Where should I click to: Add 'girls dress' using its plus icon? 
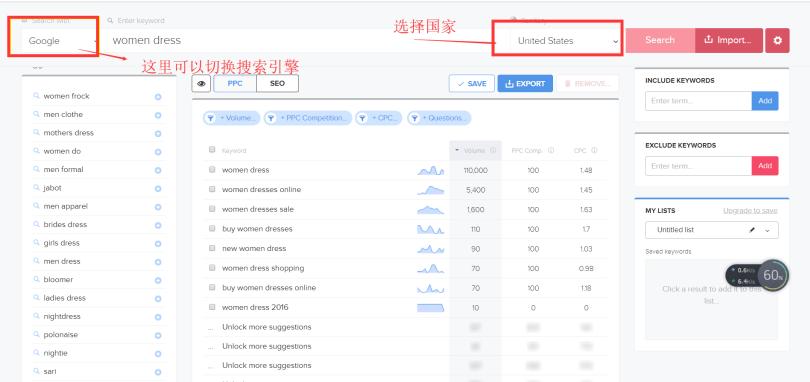pyautogui.click(x=158, y=243)
